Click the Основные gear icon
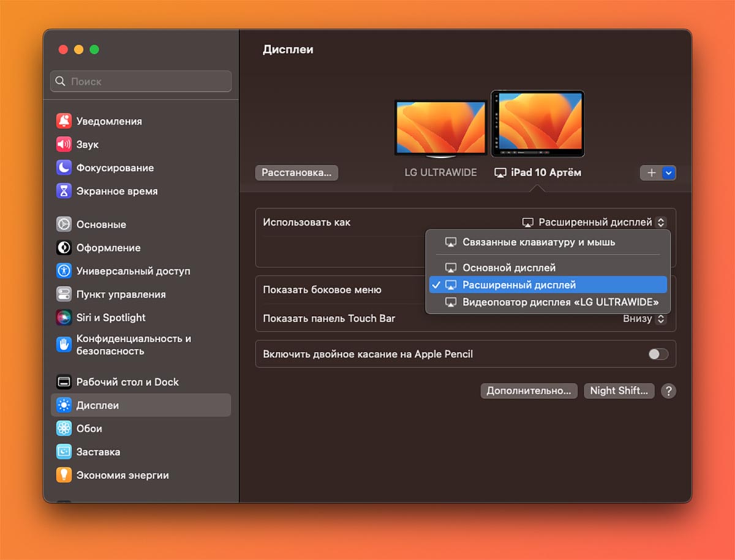 pos(64,225)
